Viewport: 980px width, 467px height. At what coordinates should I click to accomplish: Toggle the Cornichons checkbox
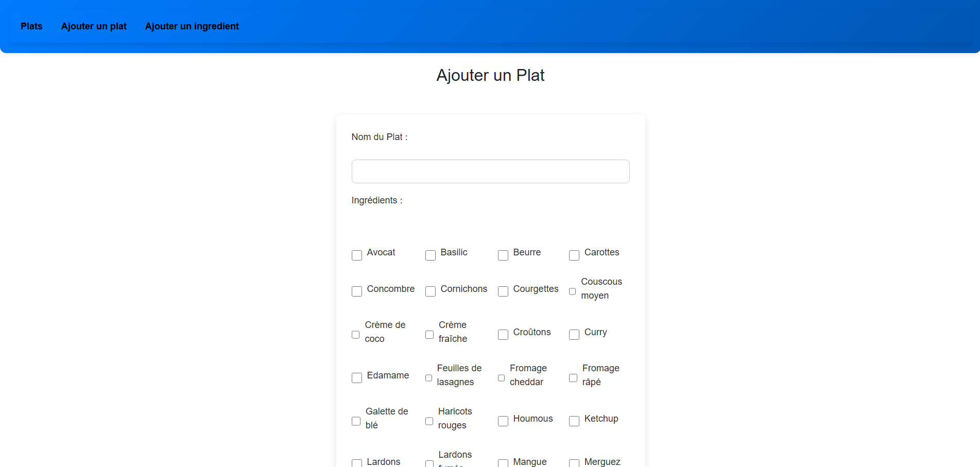point(431,291)
